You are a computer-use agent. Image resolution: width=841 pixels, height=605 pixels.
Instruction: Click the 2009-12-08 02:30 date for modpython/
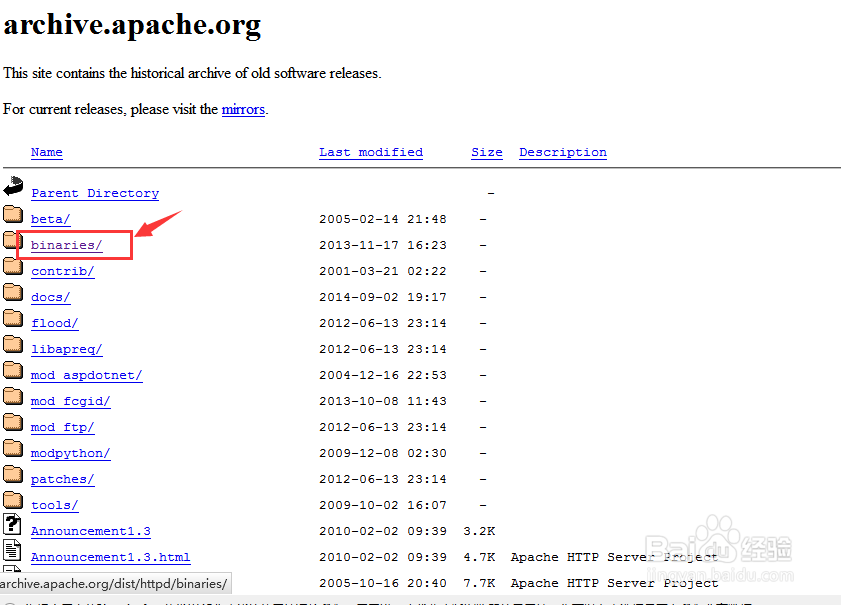pos(383,453)
